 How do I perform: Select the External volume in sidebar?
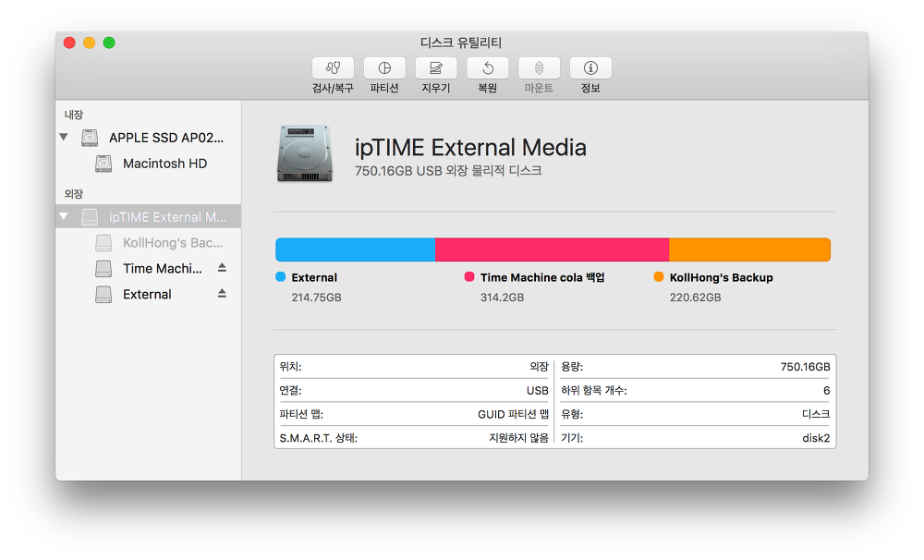pos(147,294)
